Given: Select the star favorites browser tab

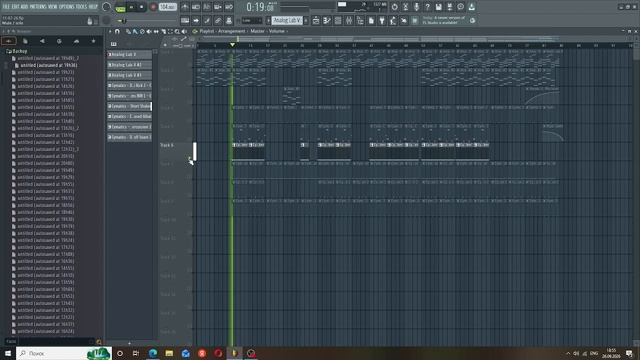Looking at the screenshot, I should pyautogui.click(x=93, y=41).
